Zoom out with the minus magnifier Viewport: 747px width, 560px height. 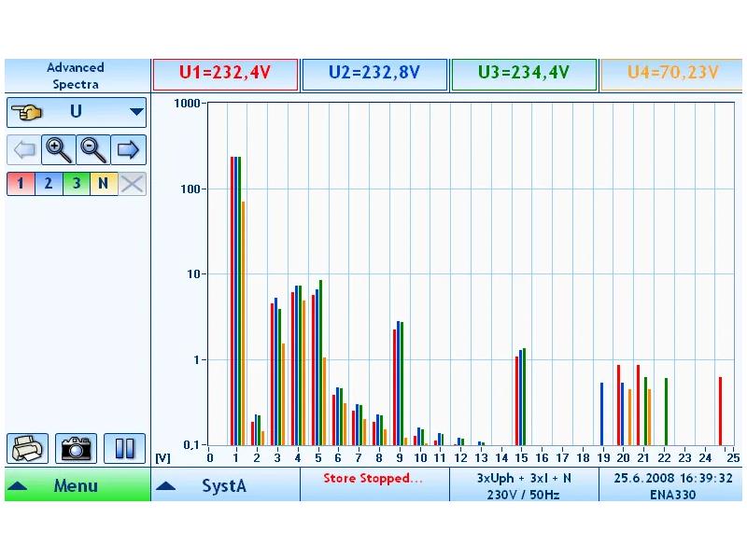pos(93,149)
